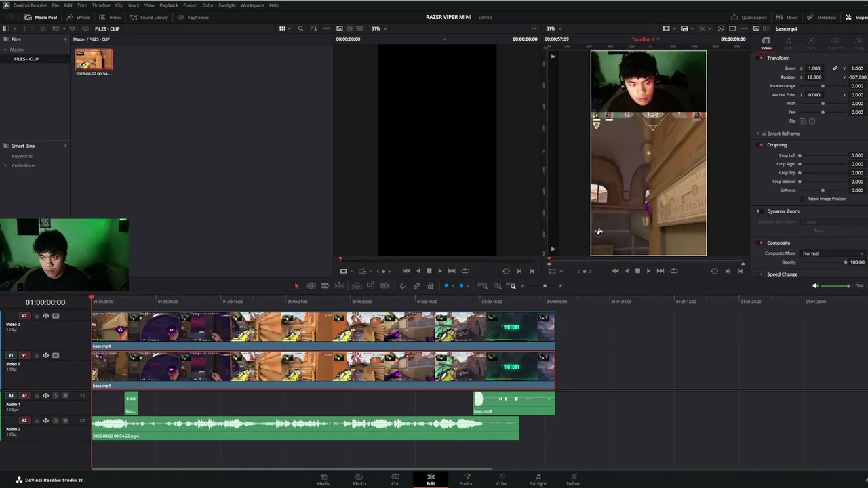The height and width of the screenshot is (488, 868).
Task: Click the DIM audio button
Action: pos(859,286)
